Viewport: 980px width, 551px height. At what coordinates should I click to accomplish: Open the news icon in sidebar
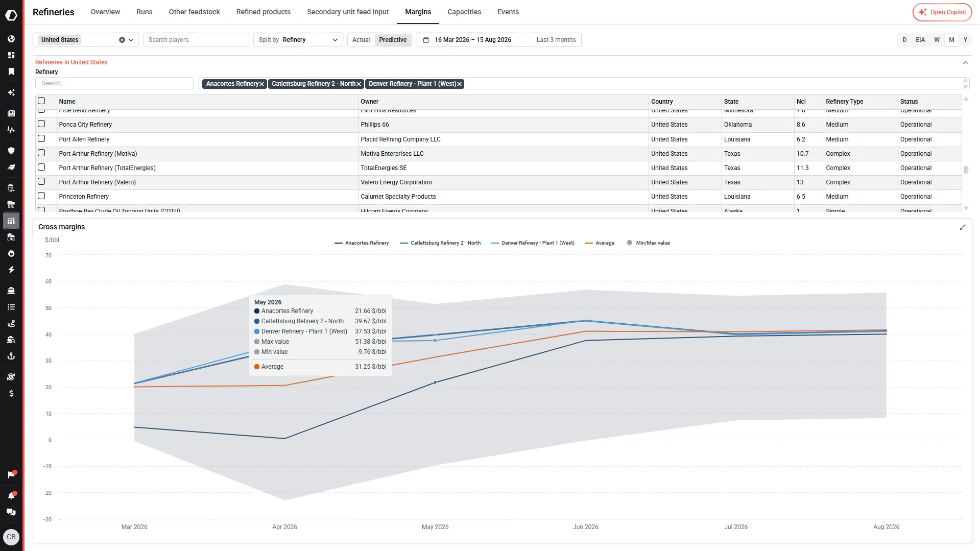click(11, 113)
